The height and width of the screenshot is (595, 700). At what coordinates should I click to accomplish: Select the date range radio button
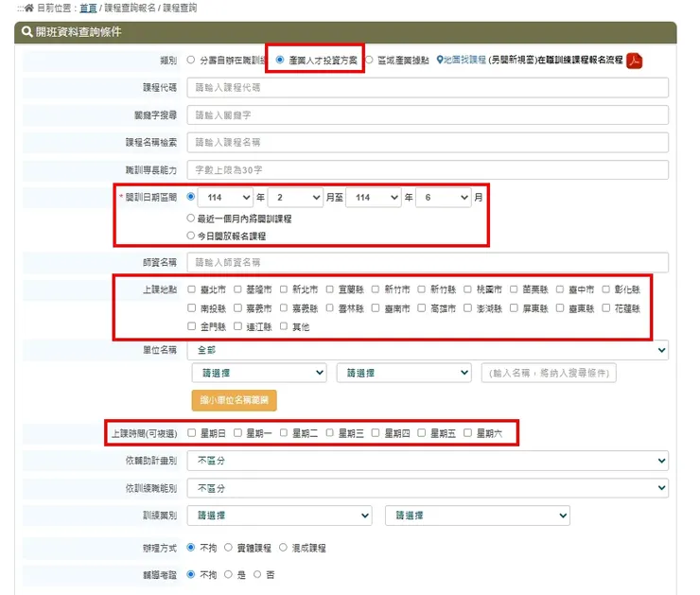click(191, 197)
